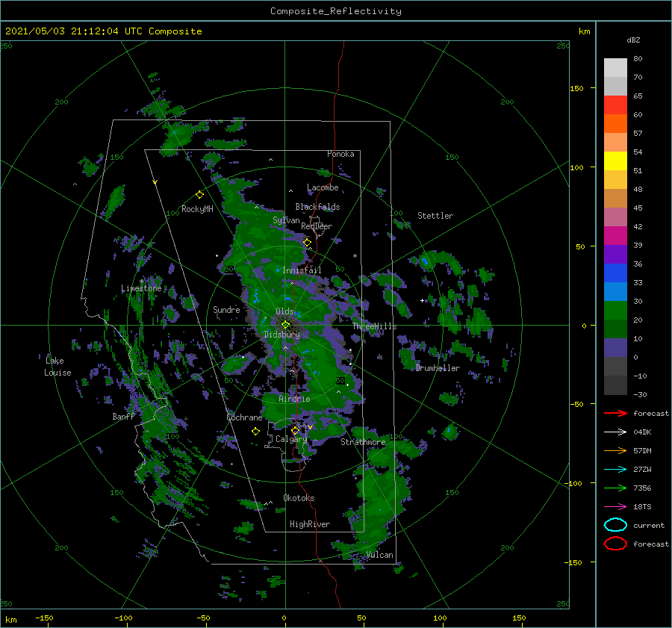672x628 pixels.
Task: Click the Vulcan town label
Action: click(379, 555)
